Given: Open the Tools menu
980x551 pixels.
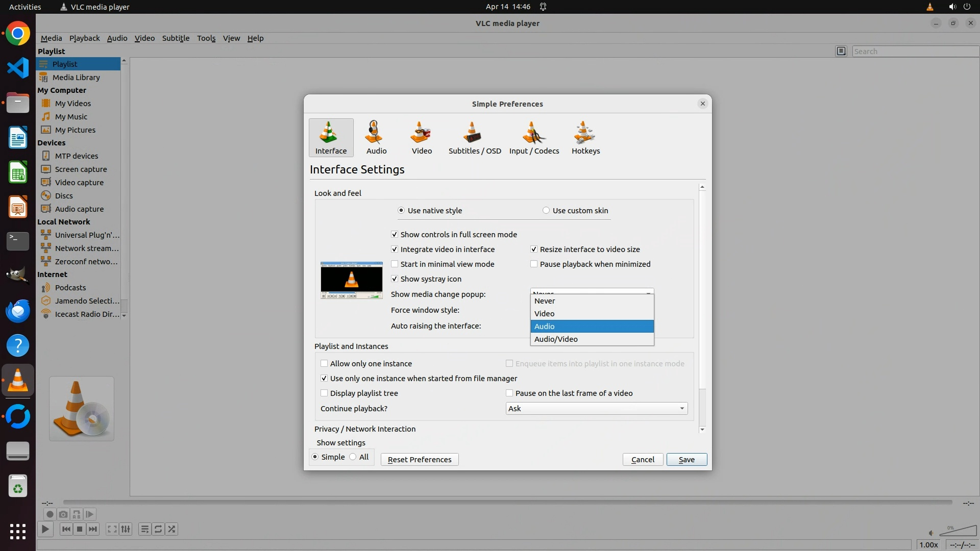Looking at the screenshot, I should click(206, 38).
